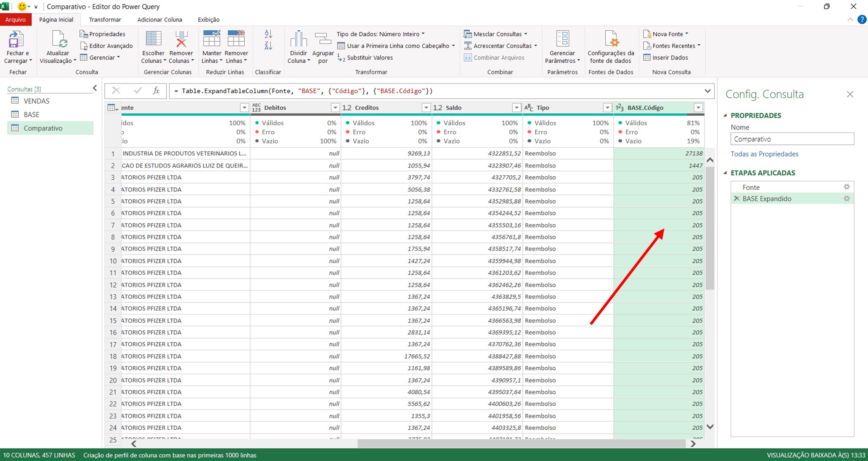
Task: Select the Fonte applied step
Action: click(x=792, y=187)
